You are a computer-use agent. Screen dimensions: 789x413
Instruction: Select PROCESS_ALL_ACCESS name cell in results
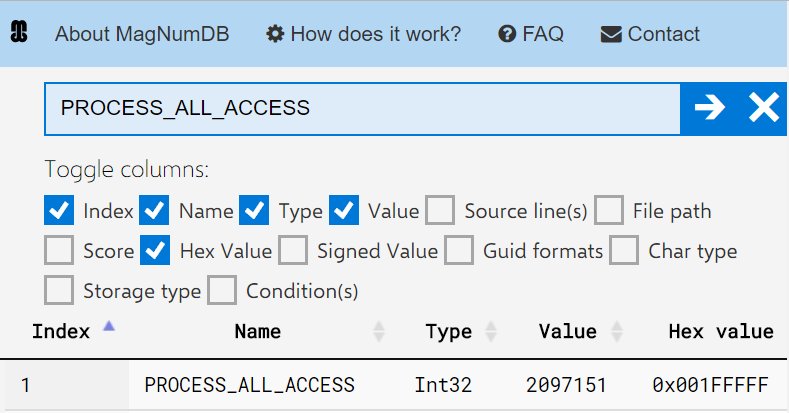pos(250,385)
